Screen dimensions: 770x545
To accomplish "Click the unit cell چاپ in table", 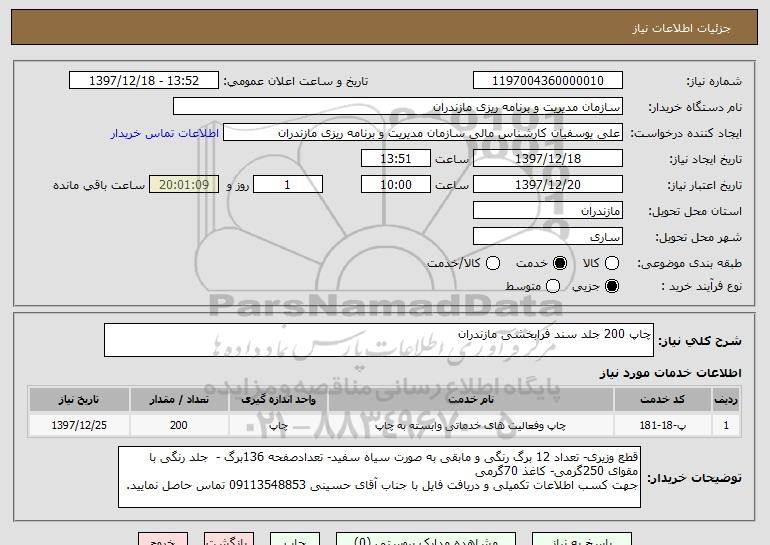I will [x=278, y=425].
